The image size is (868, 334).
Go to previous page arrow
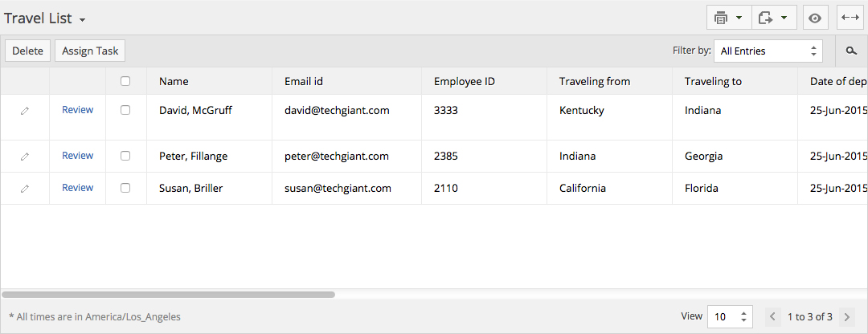(773, 317)
